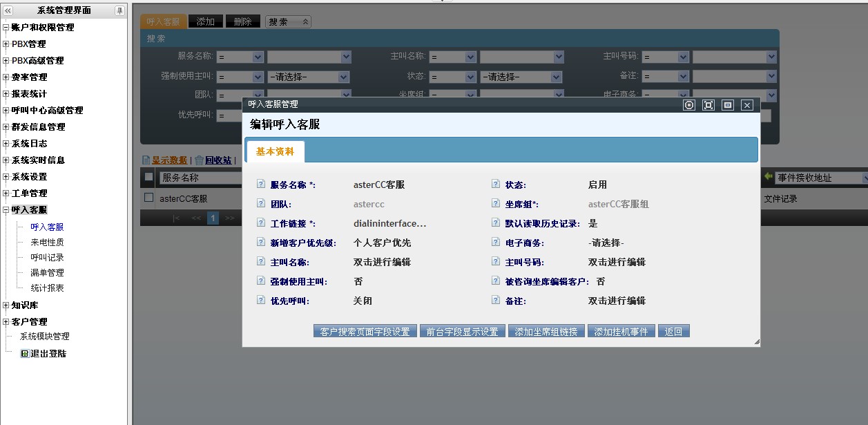The image size is (868, 425).
Task: Select the 基本资料 tab
Action: point(275,151)
